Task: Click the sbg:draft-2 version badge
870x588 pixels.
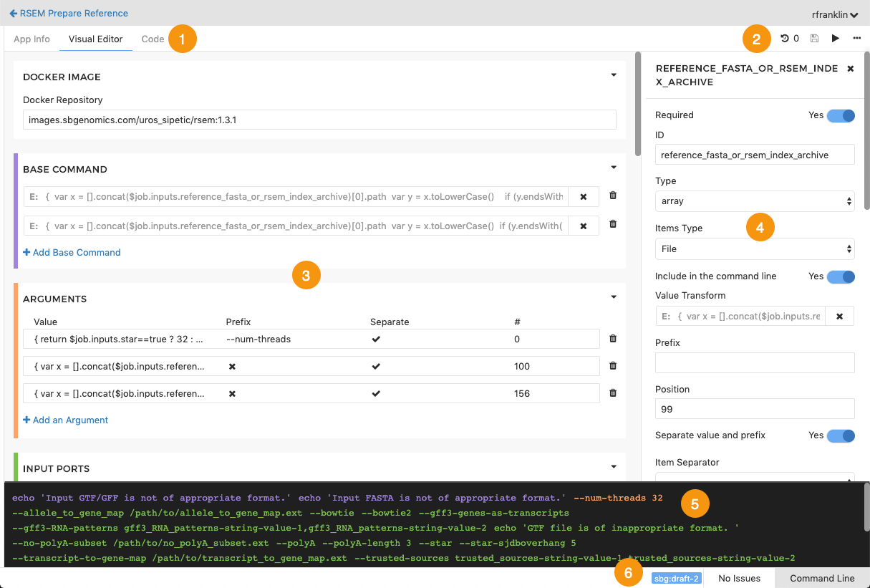Action: tap(675, 578)
